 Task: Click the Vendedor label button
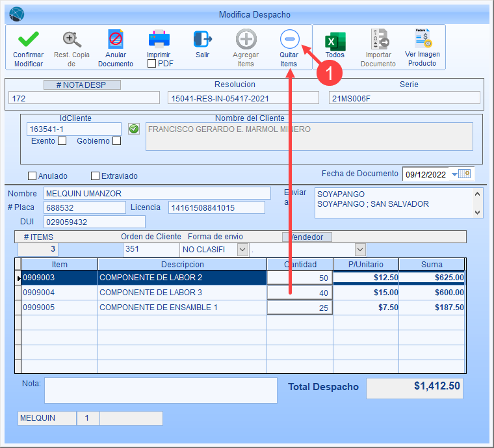(x=307, y=237)
